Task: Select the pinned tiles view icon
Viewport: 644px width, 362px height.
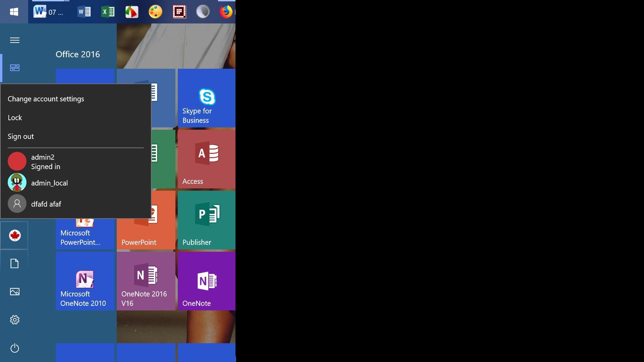Action: click(15, 68)
